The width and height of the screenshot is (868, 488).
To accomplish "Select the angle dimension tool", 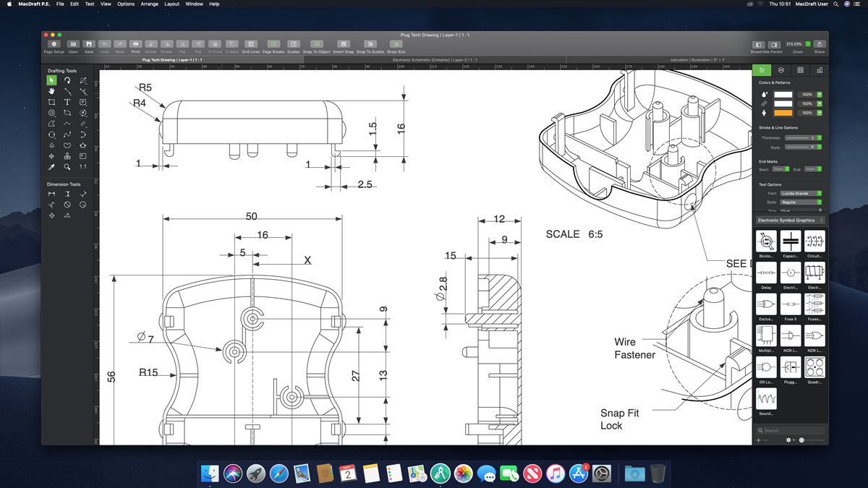I will [x=67, y=215].
